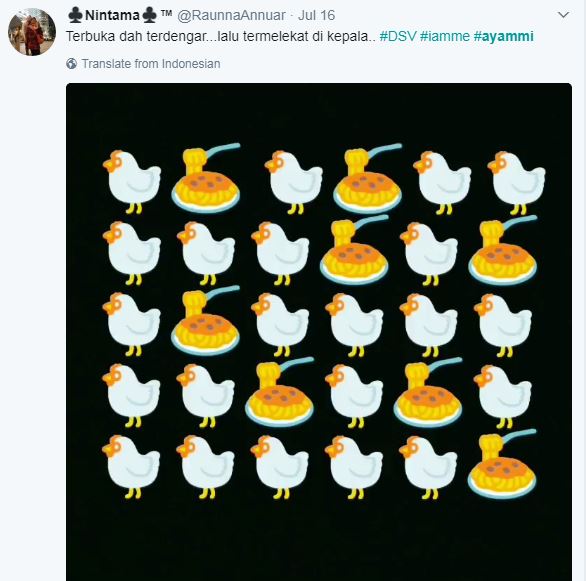Click the club symbol before the name Nintama
The height and width of the screenshot is (581, 586).
(76, 15)
